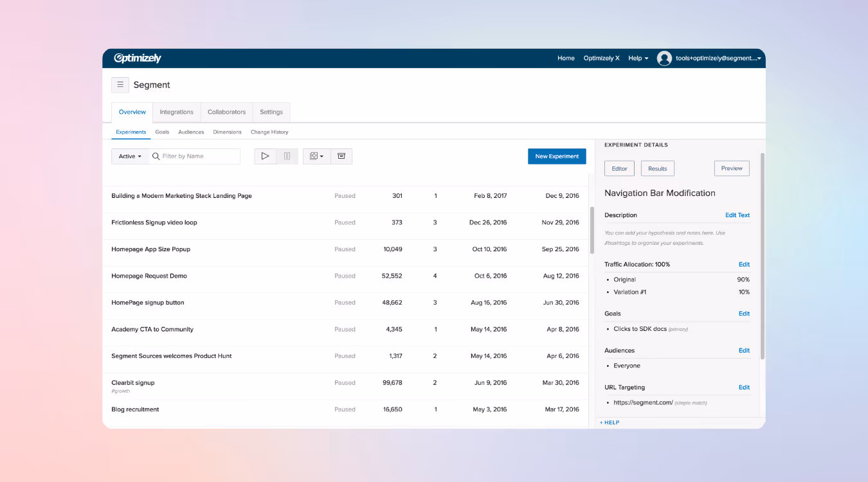Click the user avatar icon
This screenshot has height=482, width=868.
pos(664,58)
